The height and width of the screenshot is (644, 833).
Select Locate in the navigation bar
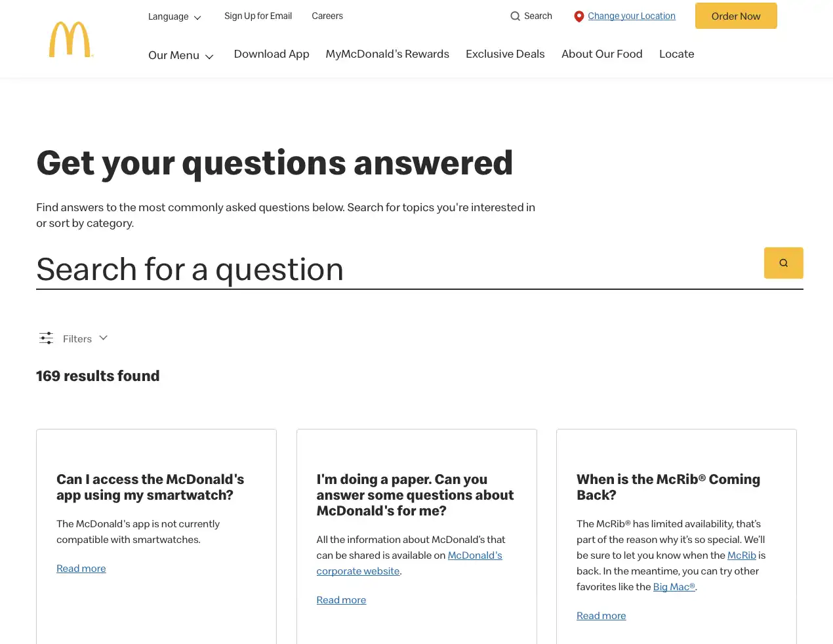click(x=676, y=54)
